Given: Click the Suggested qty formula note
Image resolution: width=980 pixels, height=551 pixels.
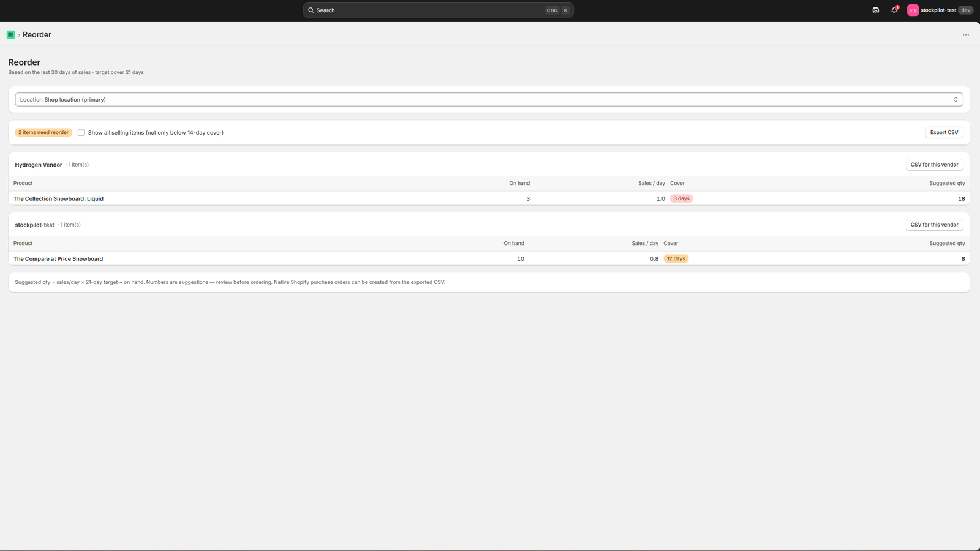Looking at the screenshot, I should (x=230, y=282).
